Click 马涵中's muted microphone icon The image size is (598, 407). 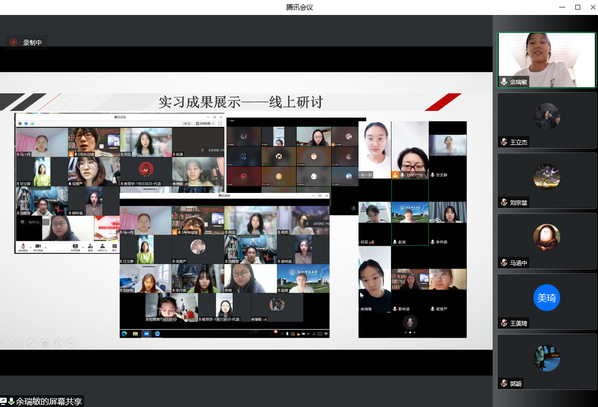(504, 262)
